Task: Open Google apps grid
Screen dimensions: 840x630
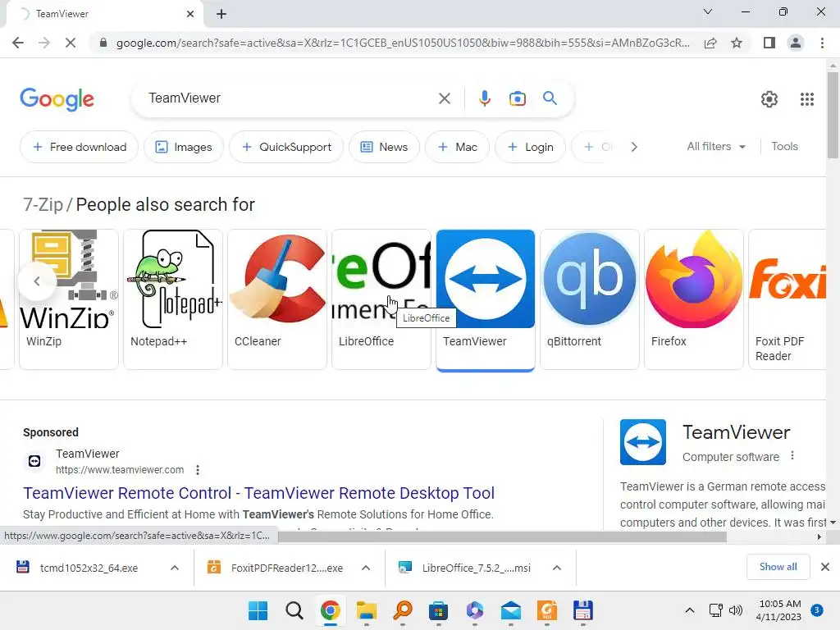Action: [x=807, y=99]
